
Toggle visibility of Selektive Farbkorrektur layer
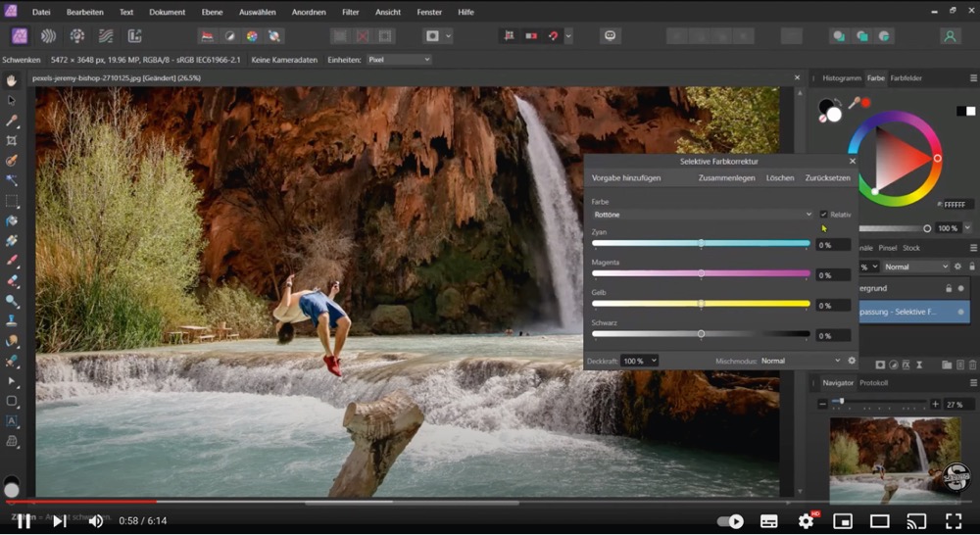pos(960,312)
